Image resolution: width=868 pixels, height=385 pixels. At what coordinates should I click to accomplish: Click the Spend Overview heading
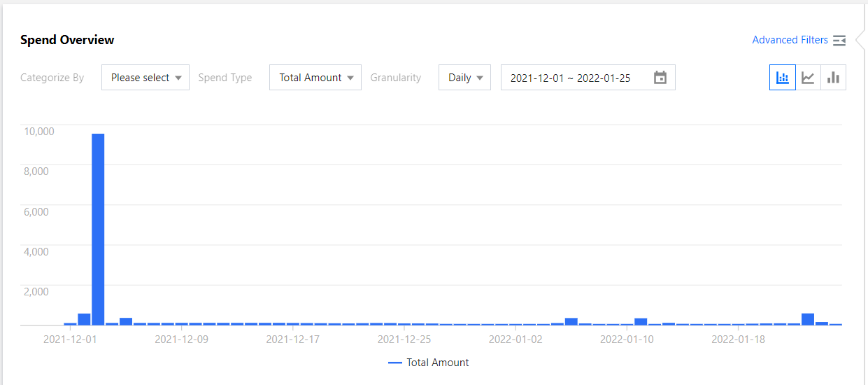tap(67, 40)
